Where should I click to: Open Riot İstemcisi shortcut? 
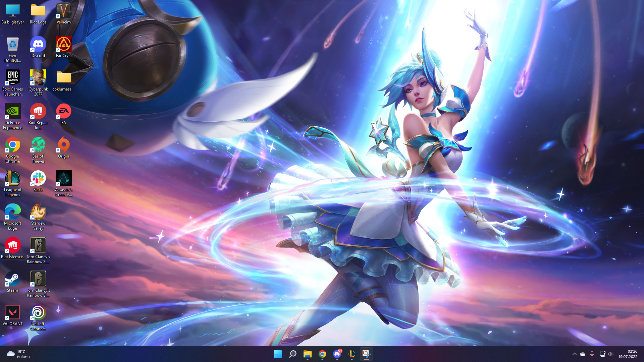(13, 248)
